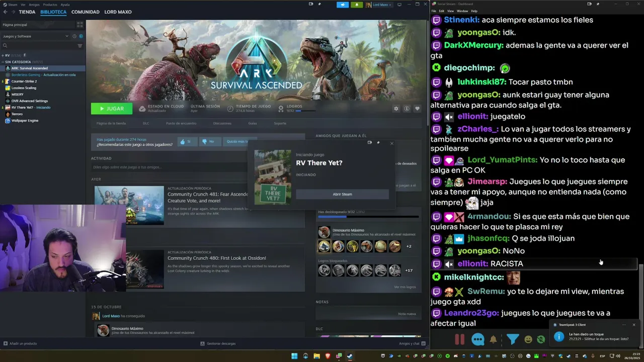This screenshot has height=362, width=644.
Task: Select Lossless Scaling in the library list
Action: coord(23,87)
